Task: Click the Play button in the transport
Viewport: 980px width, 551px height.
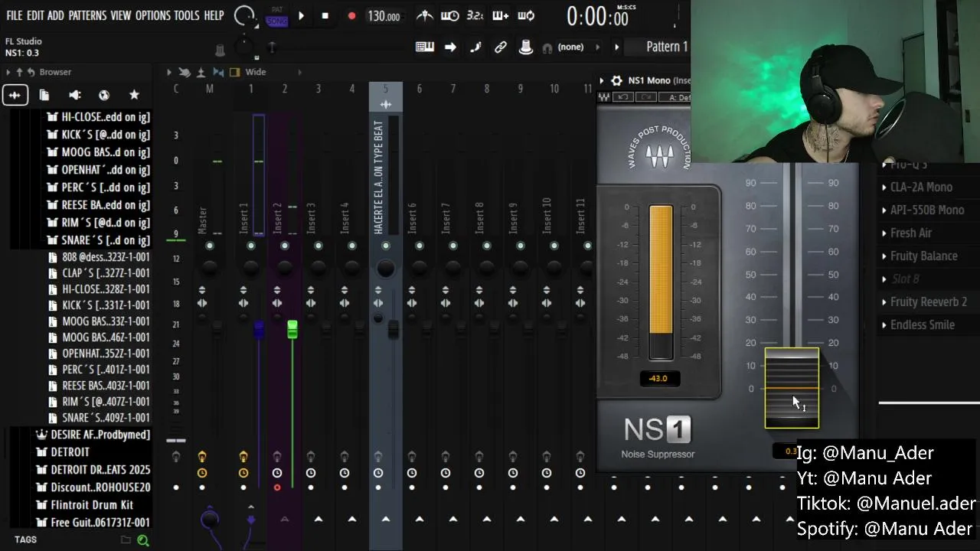Action: pos(301,15)
